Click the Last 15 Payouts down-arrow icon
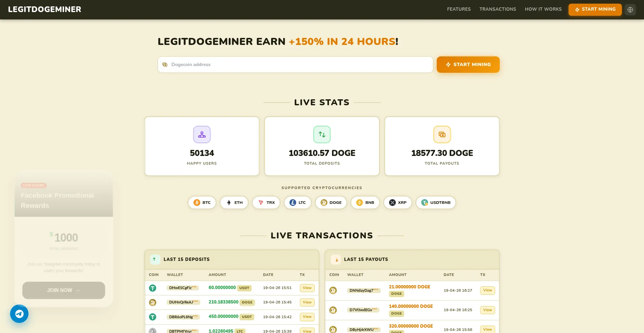This screenshot has width=644, height=333. pos(336,260)
